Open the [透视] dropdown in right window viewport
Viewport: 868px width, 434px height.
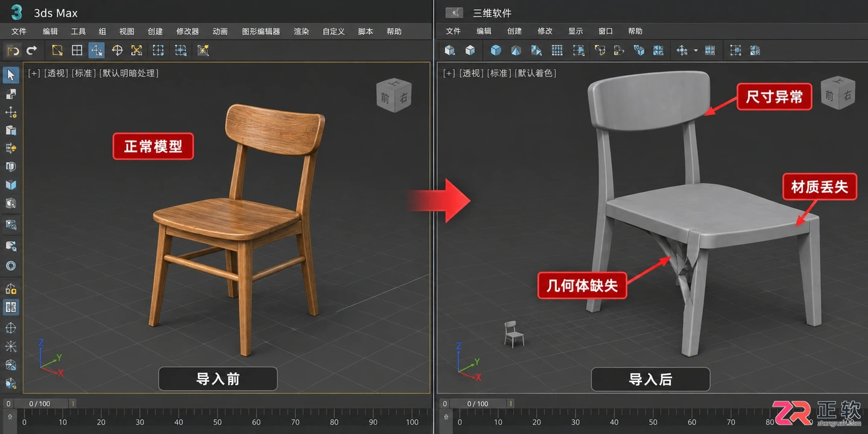[x=471, y=73]
